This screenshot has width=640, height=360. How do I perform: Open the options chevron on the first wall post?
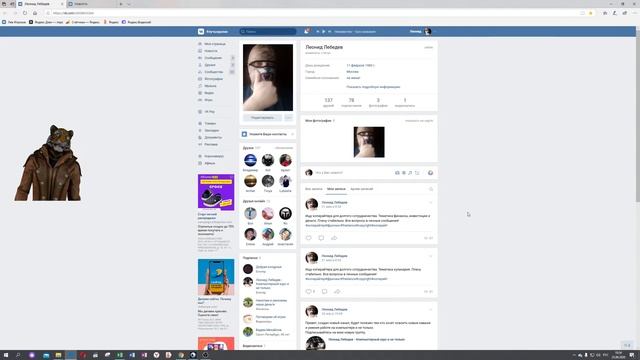coord(431,202)
